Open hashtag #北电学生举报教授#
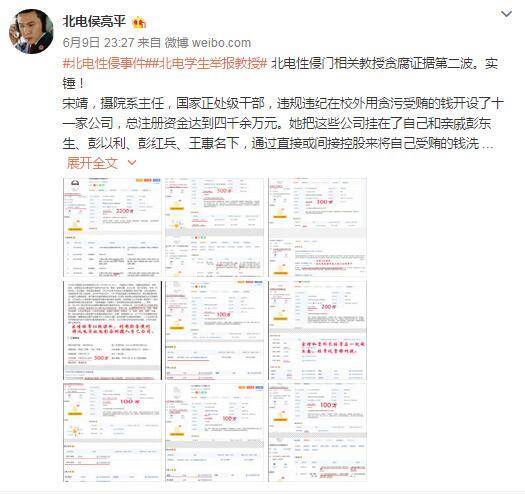 pos(209,63)
